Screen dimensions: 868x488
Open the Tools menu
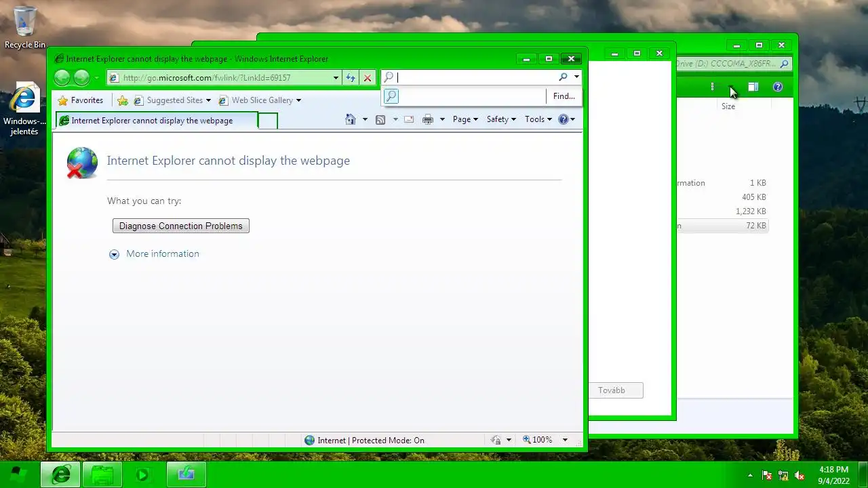(538, 119)
